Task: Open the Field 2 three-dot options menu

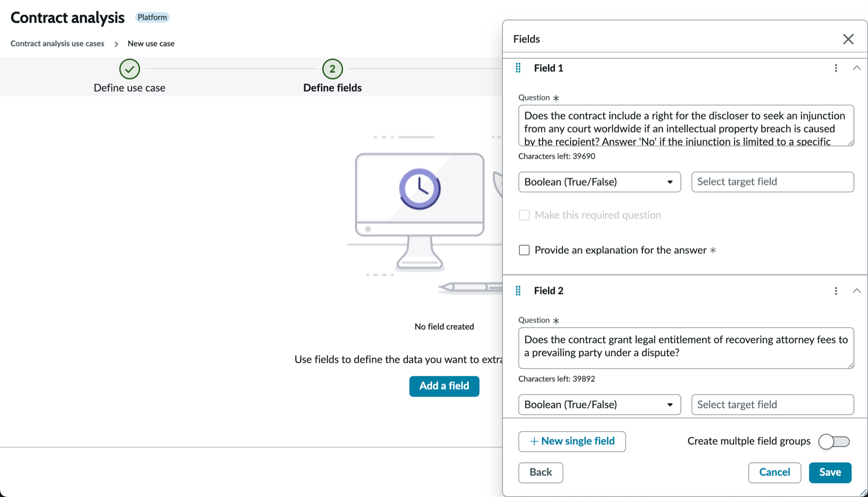Action: pyautogui.click(x=836, y=291)
